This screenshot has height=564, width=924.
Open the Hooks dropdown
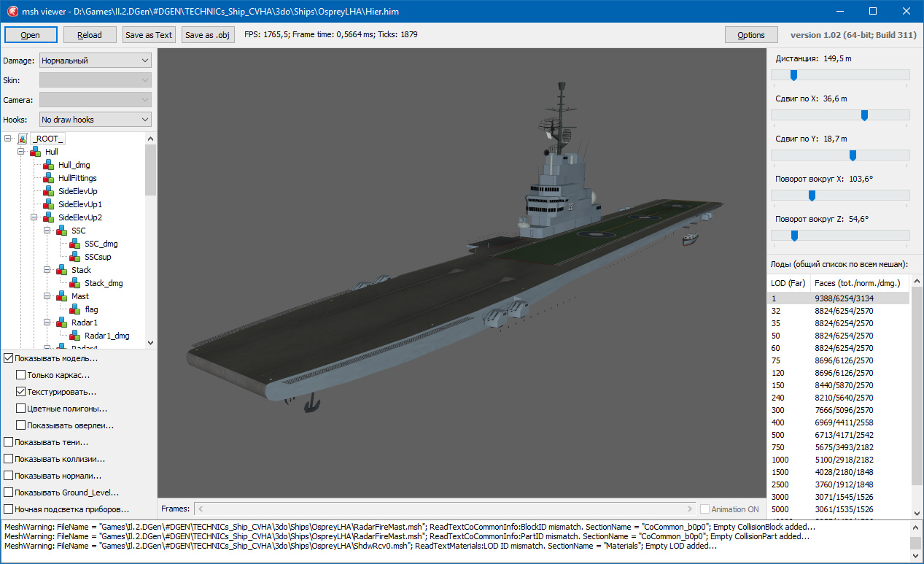pos(95,120)
